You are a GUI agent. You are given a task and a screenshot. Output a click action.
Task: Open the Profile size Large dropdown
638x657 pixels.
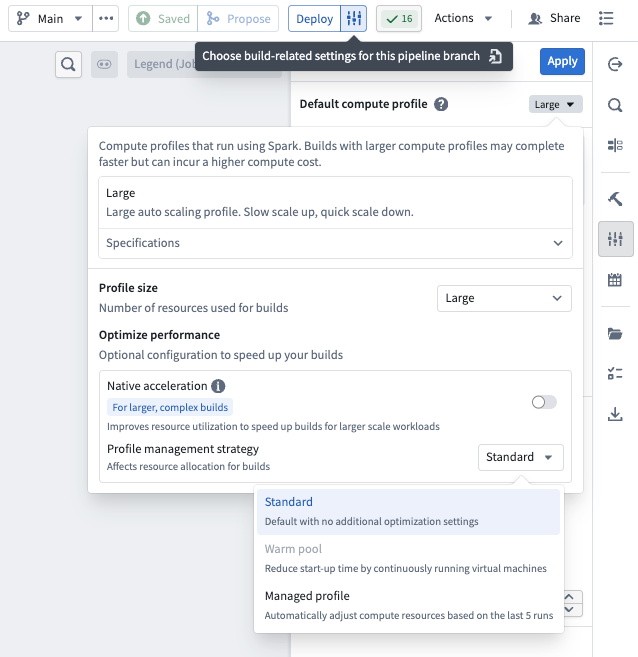[x=504, y=298]
